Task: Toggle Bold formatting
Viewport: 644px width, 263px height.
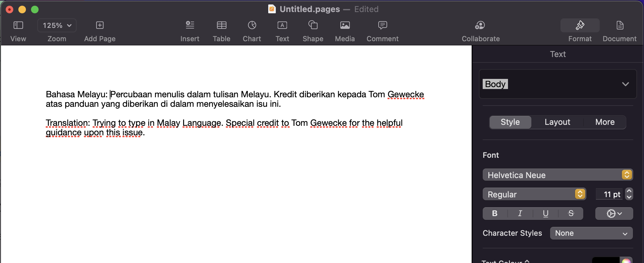Action: (495, 214)
